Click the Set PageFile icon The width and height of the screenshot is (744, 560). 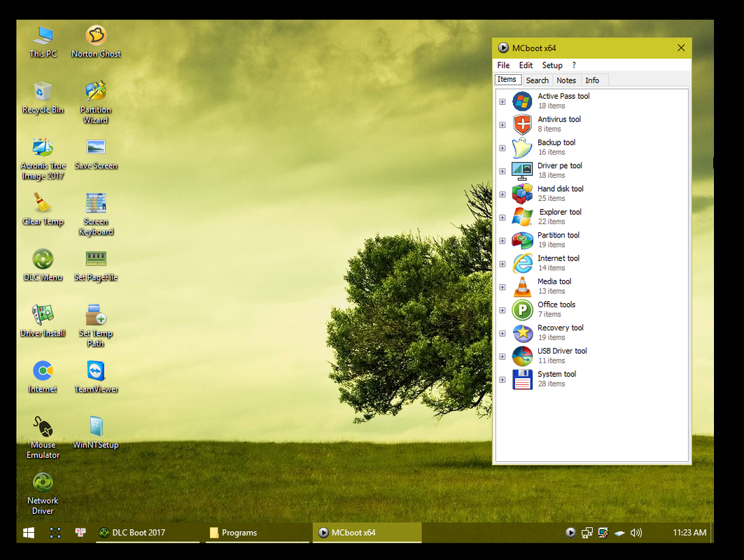(96, 265)
